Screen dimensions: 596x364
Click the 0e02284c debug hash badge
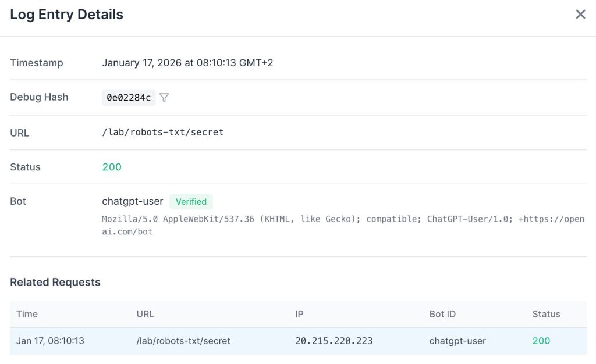[129, 98]
